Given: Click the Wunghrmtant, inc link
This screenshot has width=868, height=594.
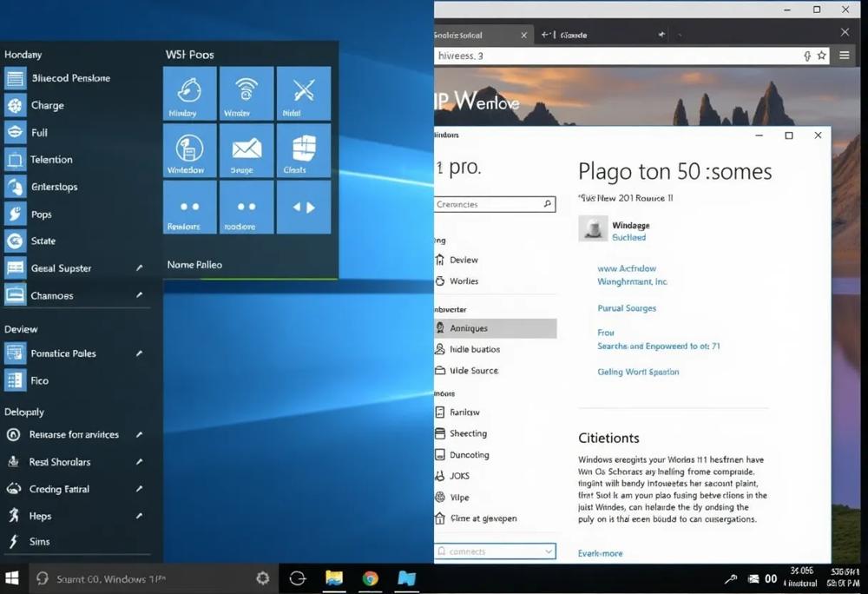Looking at the screenshot, I should pyautogui.click(x=632, y=281).
